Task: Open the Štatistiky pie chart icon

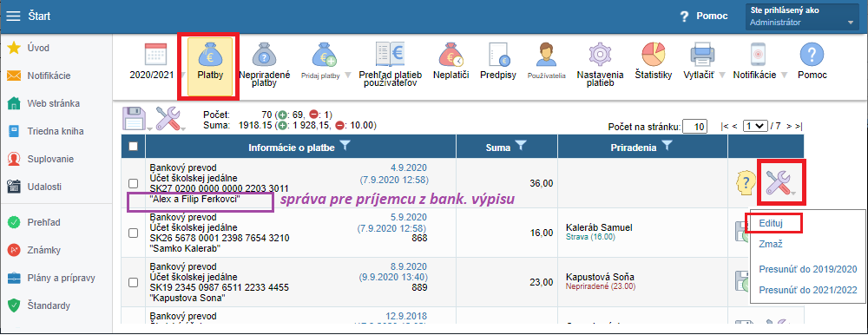Action: coord(654,55)
